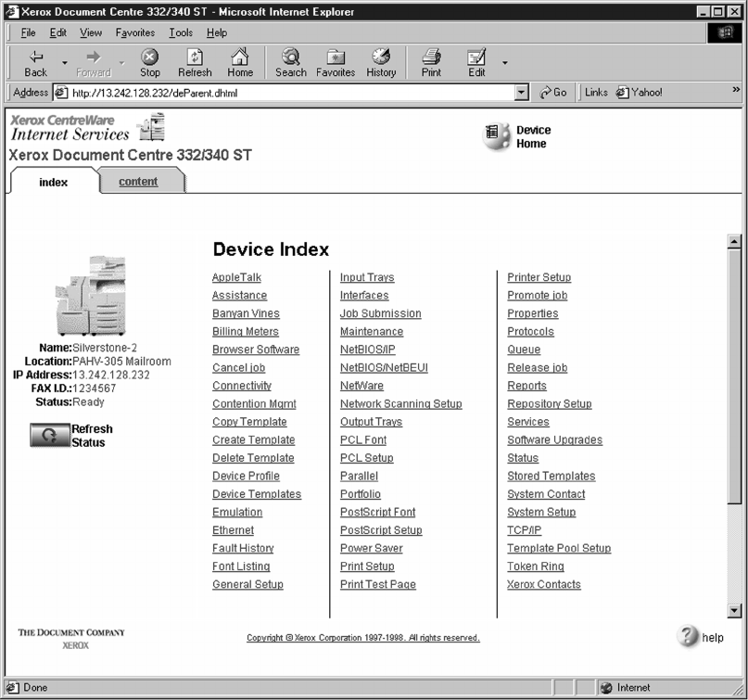The image size is (748, 700).
Task: Open the Fault History link
Action: [x=243, y=548]
